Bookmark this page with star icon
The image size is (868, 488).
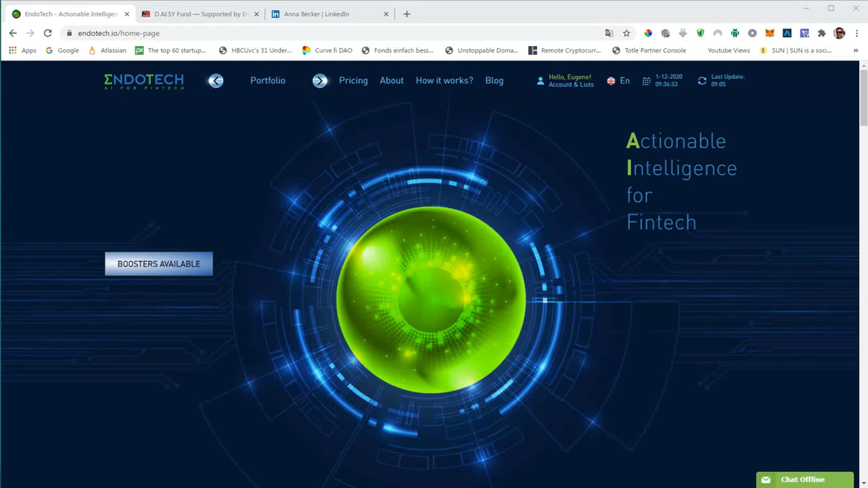[x=626, y=33]
